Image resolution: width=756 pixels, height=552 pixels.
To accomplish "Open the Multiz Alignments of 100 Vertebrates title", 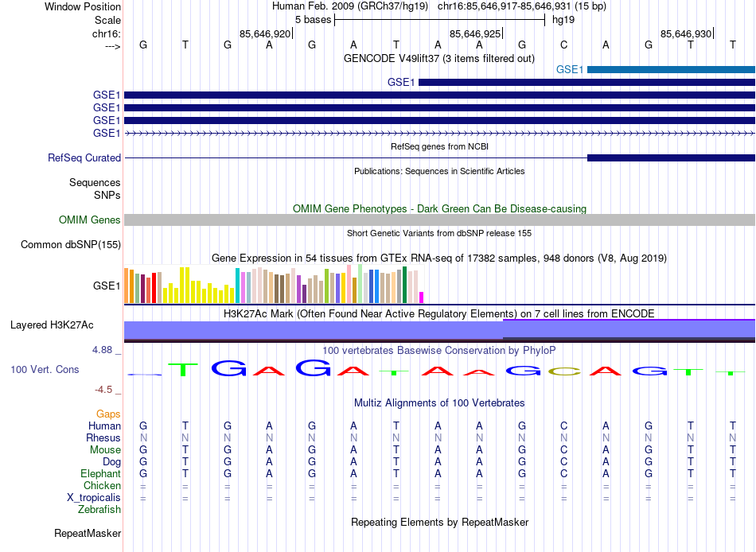I will tap(439, 403).
